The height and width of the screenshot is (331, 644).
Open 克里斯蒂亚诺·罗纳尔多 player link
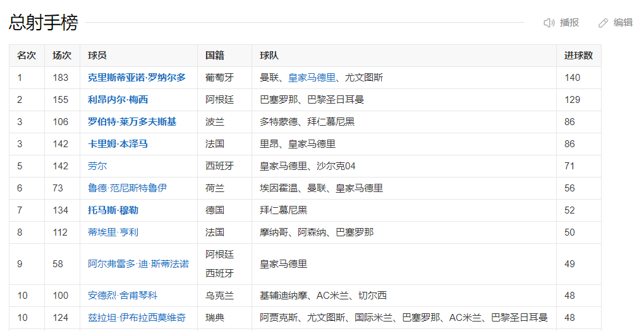click(137, 78)
